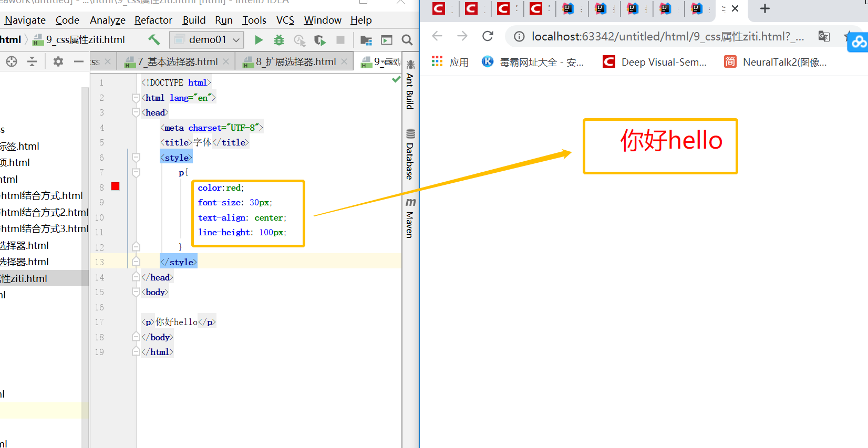Collapse the p rule fold on line 7
The width and height of the screenshot is (868, 448).
(136, 172)
